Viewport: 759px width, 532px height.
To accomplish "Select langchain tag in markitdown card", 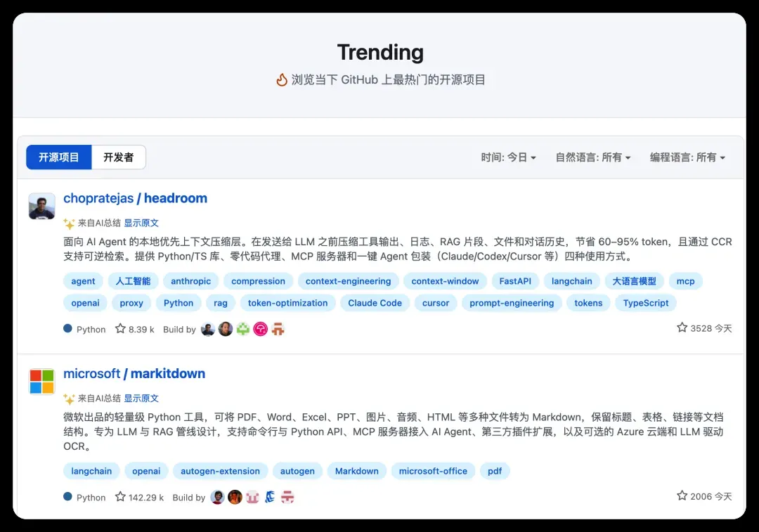I will coord(91,471).
